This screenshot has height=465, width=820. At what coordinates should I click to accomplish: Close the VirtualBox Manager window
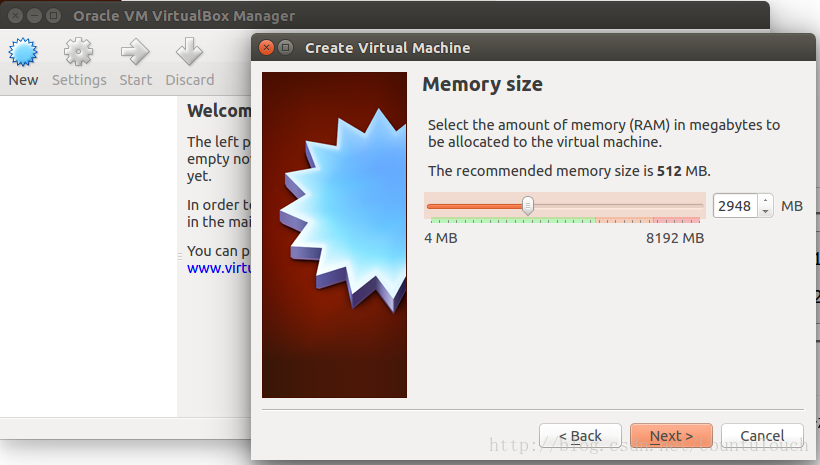(13, 16)
